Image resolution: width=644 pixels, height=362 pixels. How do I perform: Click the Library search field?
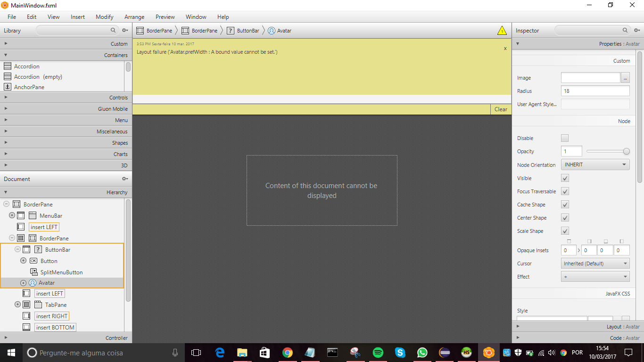point(77,30)
